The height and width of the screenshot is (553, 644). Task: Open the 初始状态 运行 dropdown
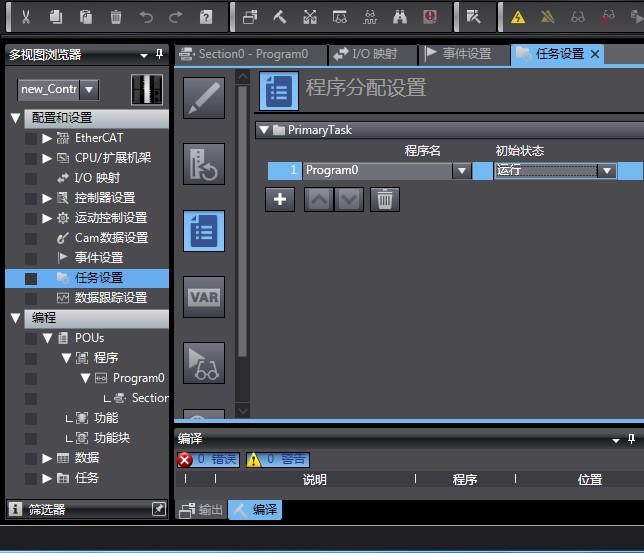point(606,171)
